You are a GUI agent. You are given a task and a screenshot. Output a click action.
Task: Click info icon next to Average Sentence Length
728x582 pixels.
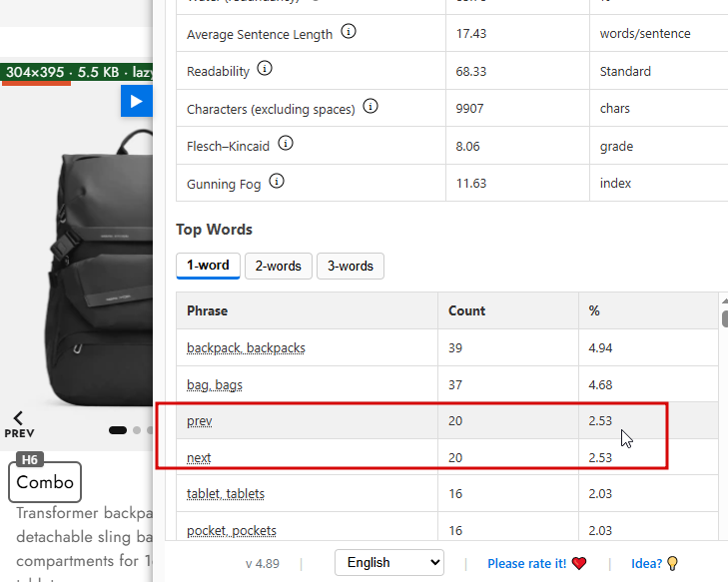pos(349,32)
